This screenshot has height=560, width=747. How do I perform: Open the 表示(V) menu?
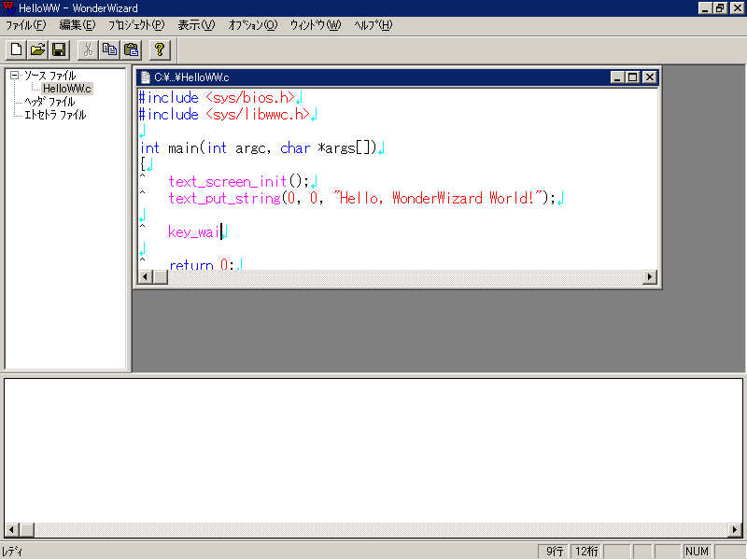click(196, 25)
